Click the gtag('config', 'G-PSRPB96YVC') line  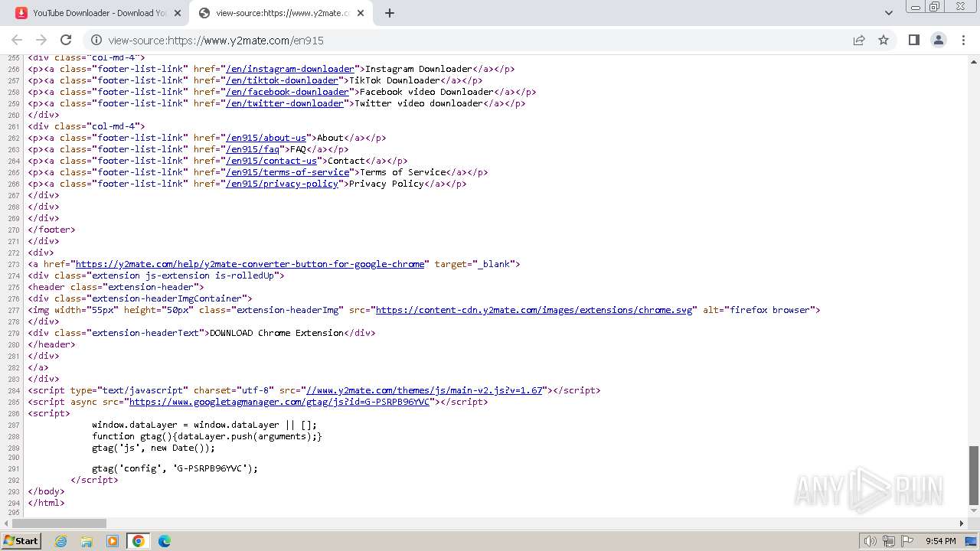(175, 468)
